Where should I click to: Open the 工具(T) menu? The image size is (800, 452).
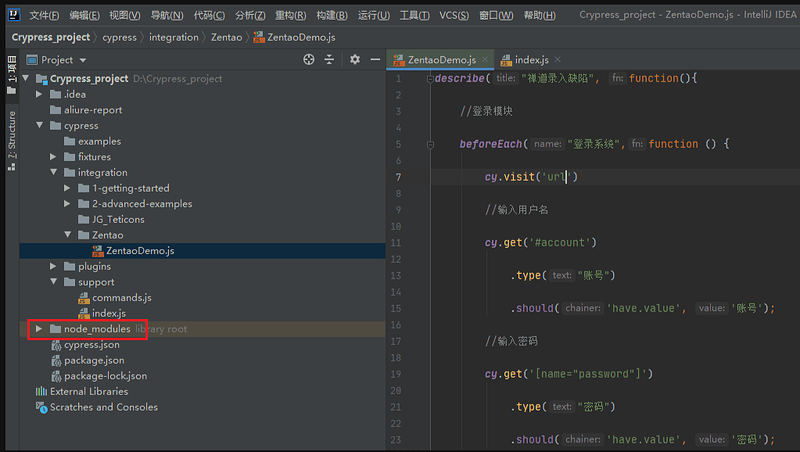click(x=414, y=15)
